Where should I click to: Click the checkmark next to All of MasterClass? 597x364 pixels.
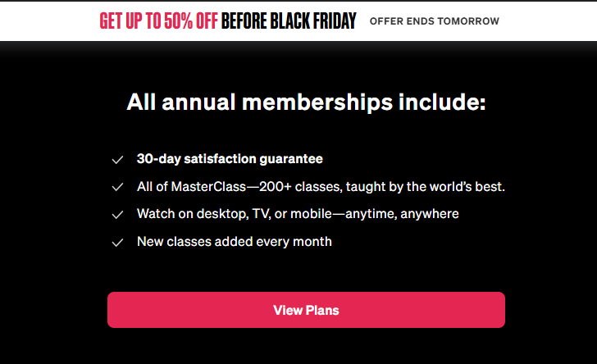click(x=117, y=188)
